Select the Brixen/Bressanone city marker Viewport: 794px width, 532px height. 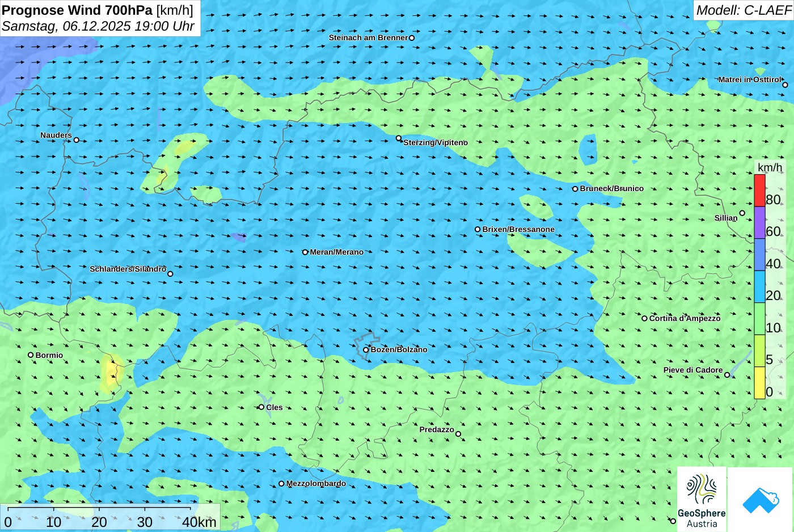(x=478, y=230)
